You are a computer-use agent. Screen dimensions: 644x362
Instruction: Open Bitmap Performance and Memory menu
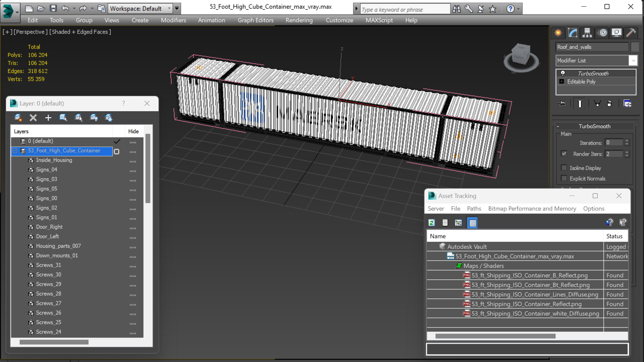point(532,208)
